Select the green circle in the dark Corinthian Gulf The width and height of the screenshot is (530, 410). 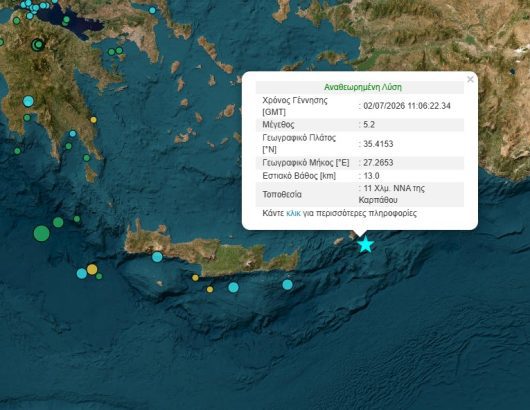(66, 20)
